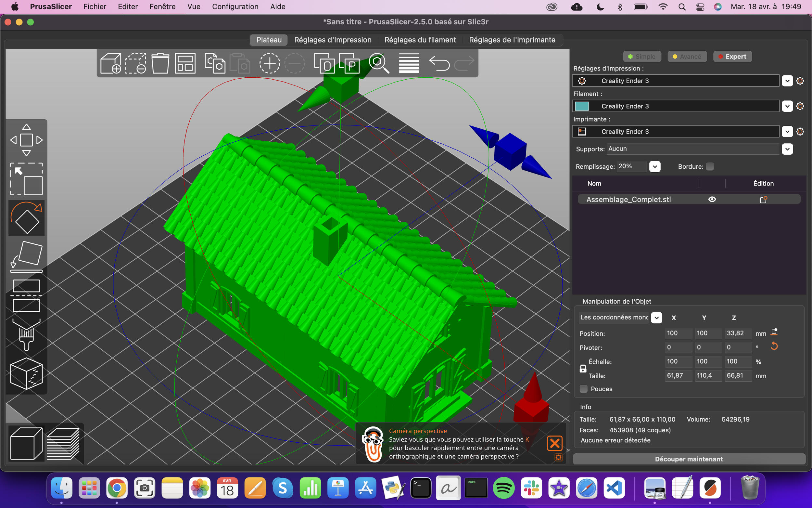Open the Supports dropdown

[x=787, y=149]
